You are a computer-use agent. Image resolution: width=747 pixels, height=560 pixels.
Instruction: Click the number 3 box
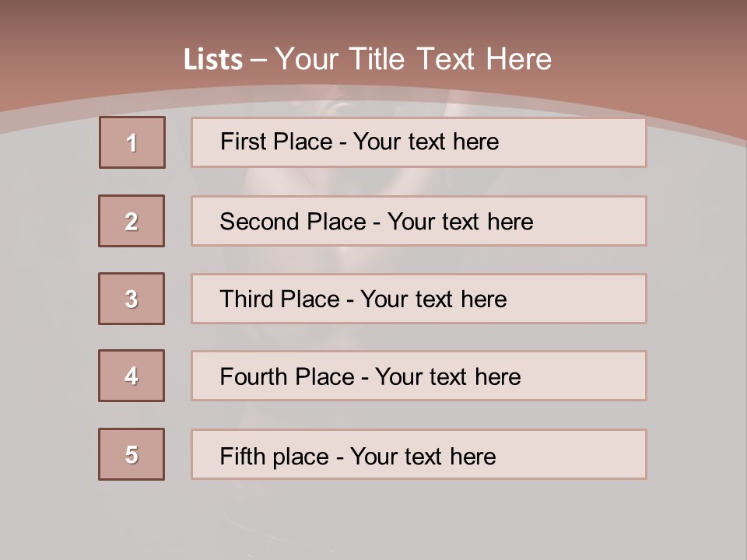(132, 299)
